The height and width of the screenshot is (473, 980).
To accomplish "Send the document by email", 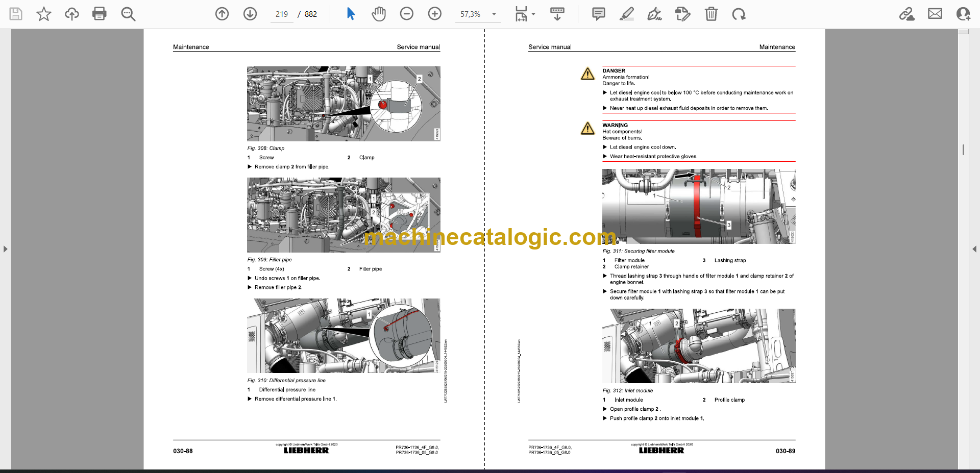I will tap(935, 14).
